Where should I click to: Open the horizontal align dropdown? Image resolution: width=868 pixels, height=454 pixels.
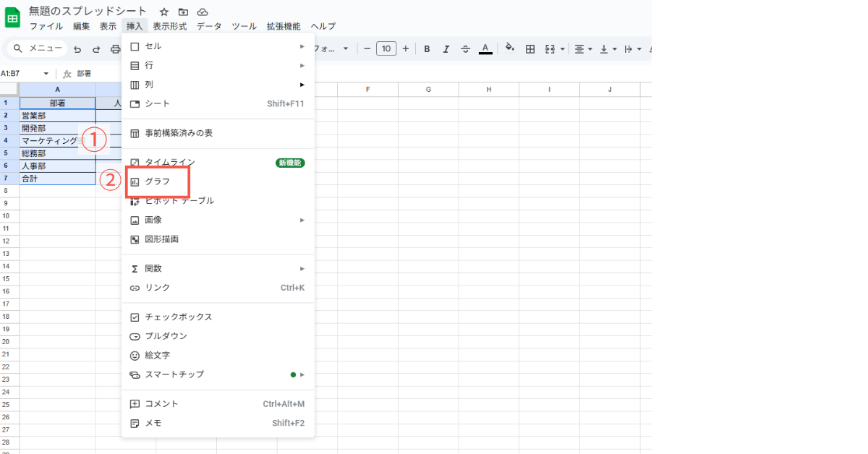tap(582, 49)
